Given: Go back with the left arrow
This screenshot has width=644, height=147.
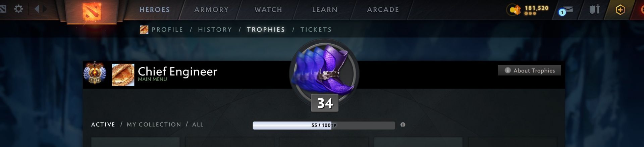Looking at the screenshot, I should pos(37,9).
